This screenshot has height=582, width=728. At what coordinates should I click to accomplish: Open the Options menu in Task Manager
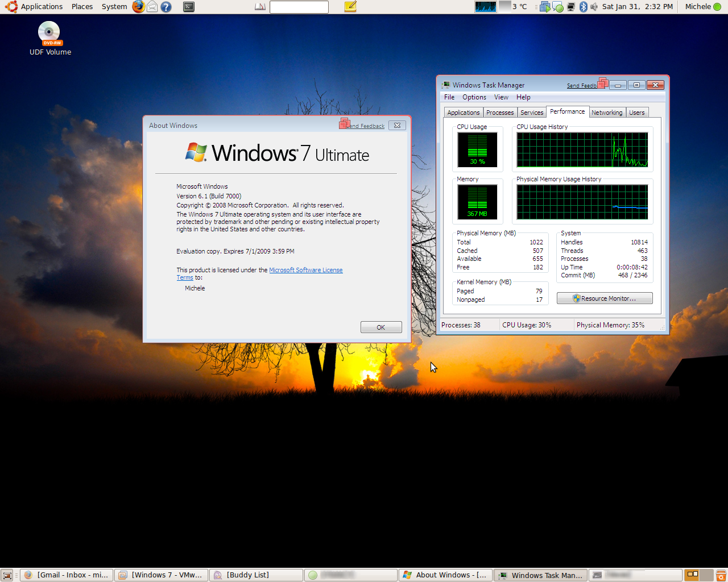[x=474, y=97]
